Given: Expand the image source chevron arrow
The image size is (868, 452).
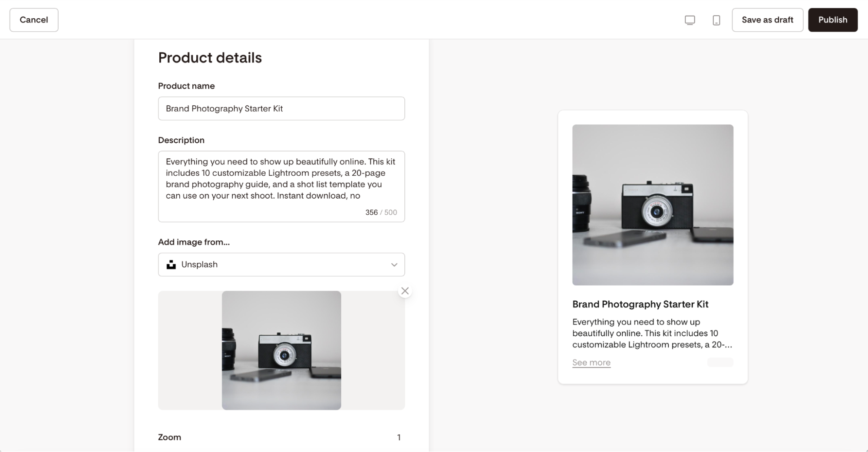Looking at the screenshot, I should point(394,265).
